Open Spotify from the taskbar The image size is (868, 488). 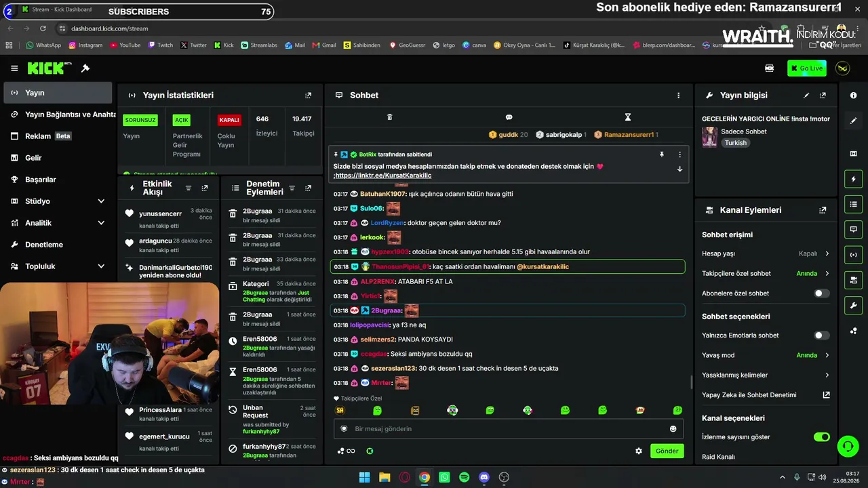464,477
